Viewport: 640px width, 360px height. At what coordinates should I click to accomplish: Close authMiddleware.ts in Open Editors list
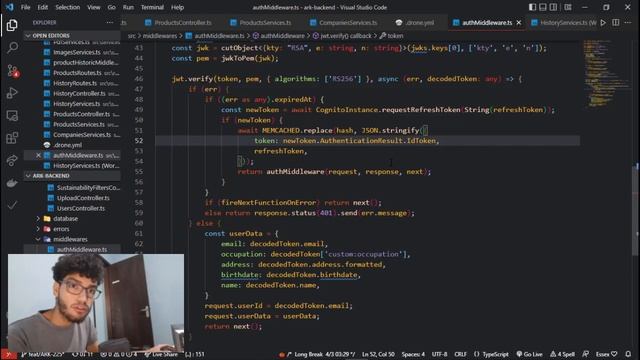point(38,155)
